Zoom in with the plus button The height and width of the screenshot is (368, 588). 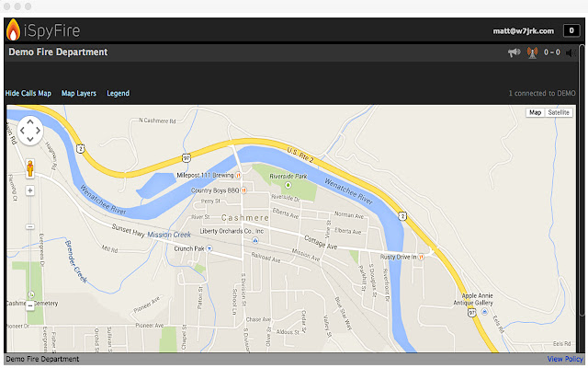click(30, 190)
